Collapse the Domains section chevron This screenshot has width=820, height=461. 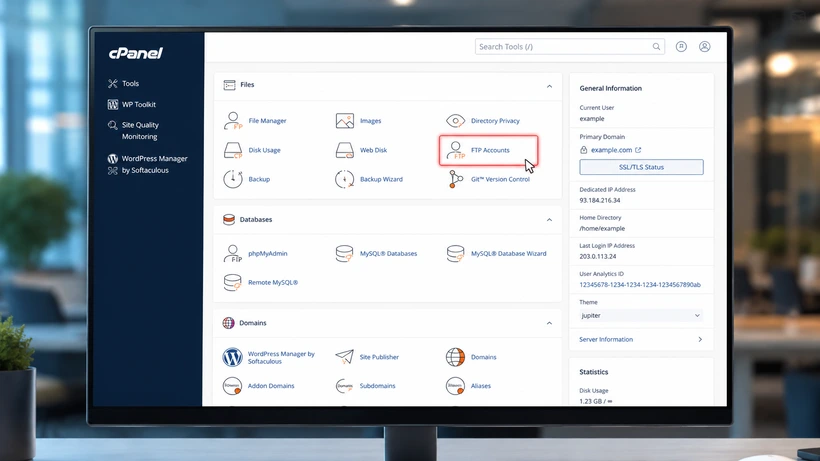tap(549, 324)
